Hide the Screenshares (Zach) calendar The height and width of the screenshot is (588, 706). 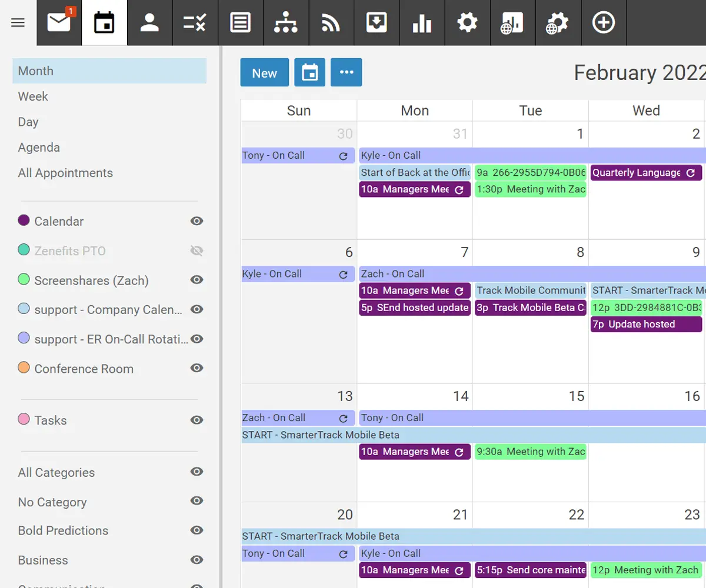pos(197,280)
